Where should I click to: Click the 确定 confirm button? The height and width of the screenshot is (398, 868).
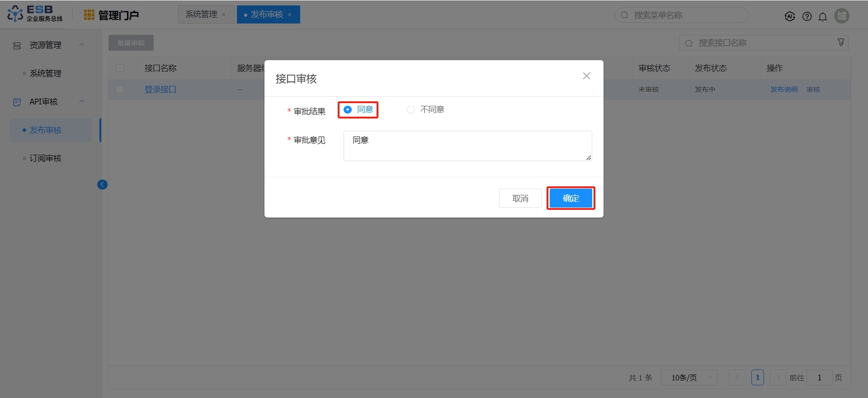point(571,198)
